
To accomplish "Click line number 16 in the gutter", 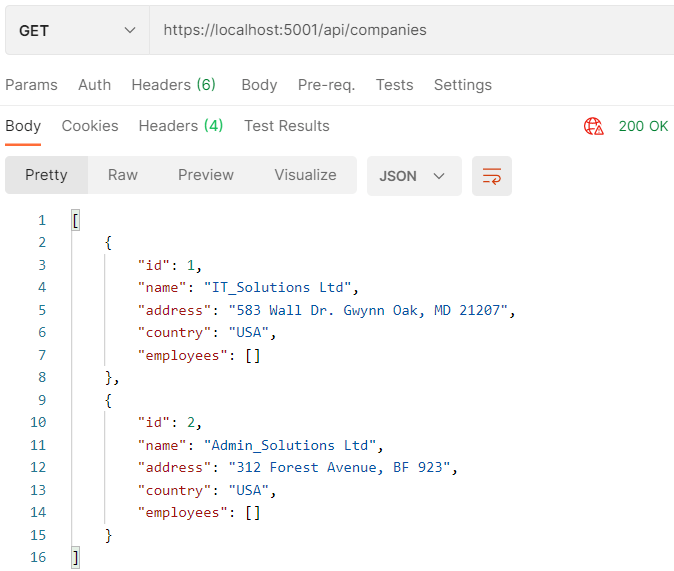I will 38,557.
